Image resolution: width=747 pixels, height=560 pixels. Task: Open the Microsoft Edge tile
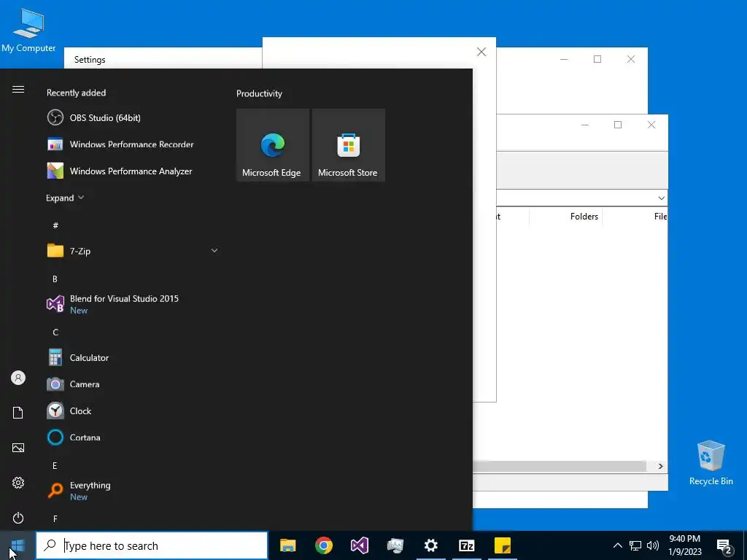273,145
